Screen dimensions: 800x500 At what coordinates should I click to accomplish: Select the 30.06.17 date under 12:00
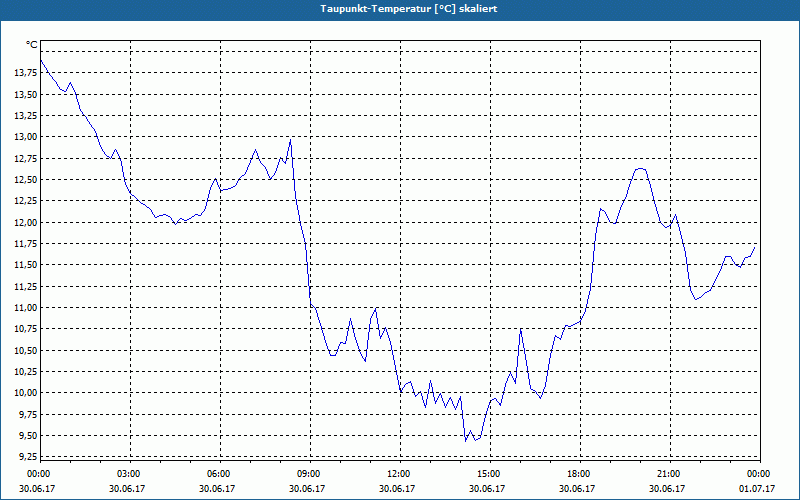coord(397,488)
